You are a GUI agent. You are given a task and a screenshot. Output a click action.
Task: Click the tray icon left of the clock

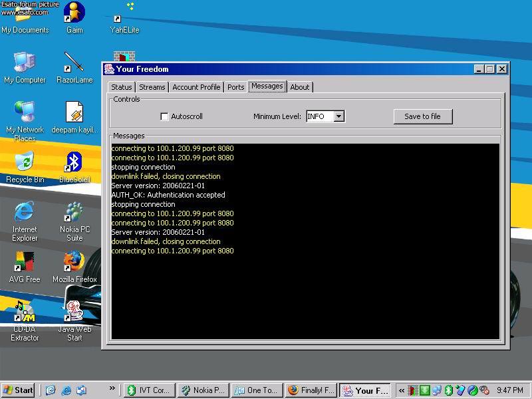[485, 390]
